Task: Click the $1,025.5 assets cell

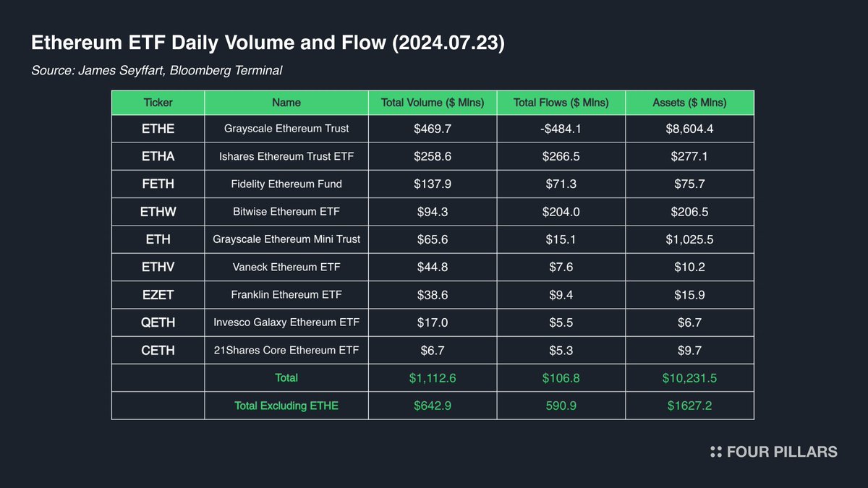Action: [689, 239]
